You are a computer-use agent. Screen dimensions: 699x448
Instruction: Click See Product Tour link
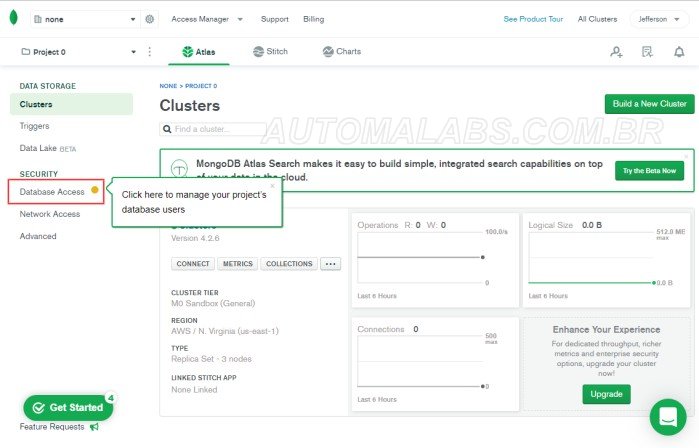coord(533,19)
